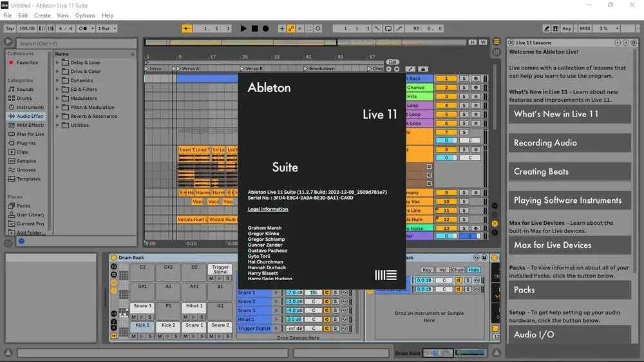
Task: Open the Create menu
Action: click(x=43, y=15)
